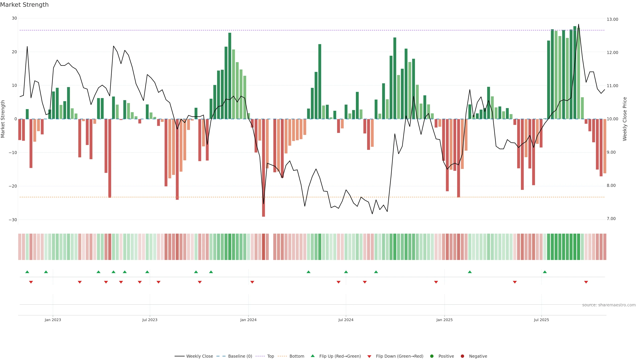
Task: Click the last red flip-down marker at far right
Action: coord(586,282)
